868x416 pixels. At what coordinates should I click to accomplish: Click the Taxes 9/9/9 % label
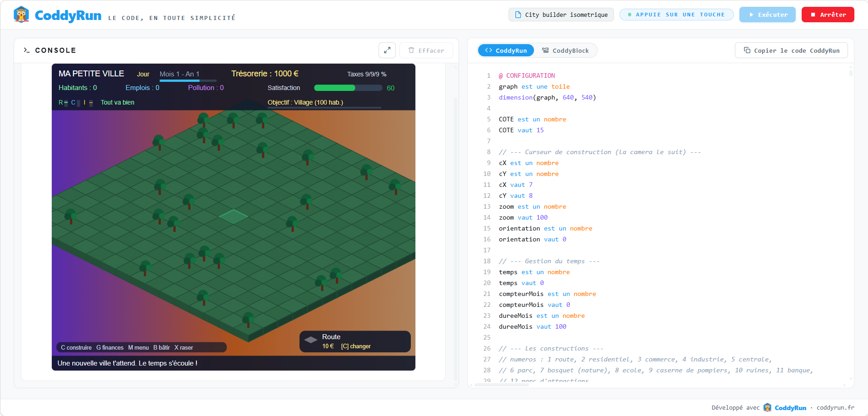[367, 74]
